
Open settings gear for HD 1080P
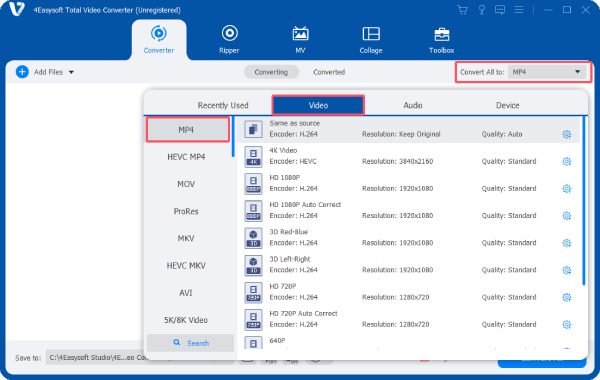(567, 189)
